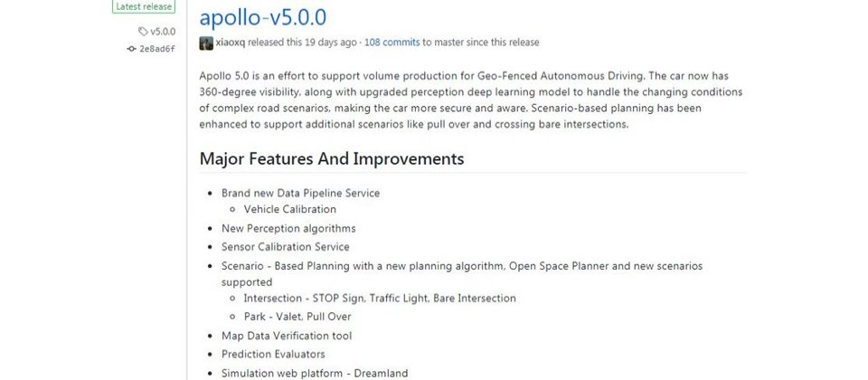Click the Brand new Data Pipeline Service item
Image resolution: width=868 pixels, height=380 pixels.
[300, 194]
